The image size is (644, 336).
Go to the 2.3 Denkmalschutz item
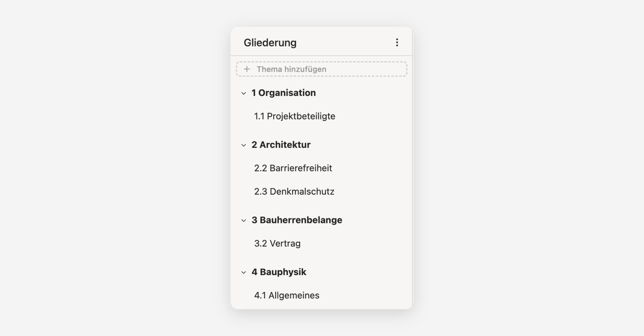point(294,192)
